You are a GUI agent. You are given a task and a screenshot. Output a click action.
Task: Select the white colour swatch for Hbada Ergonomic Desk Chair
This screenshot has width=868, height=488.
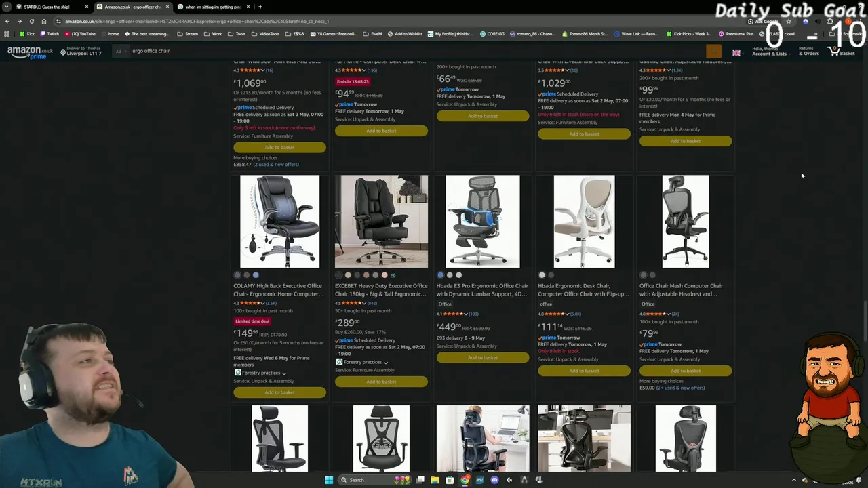tap(542, 275)
